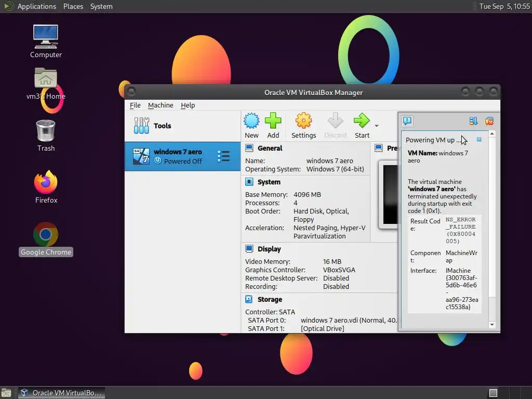Open the Places menu in top panel
Screen dimensions: 532x399
(73, 6)
